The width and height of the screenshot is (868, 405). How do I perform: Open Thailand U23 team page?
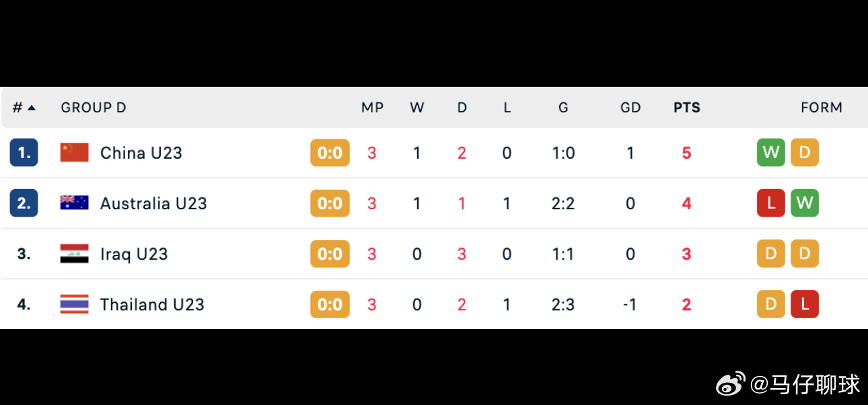click(152, 304)
